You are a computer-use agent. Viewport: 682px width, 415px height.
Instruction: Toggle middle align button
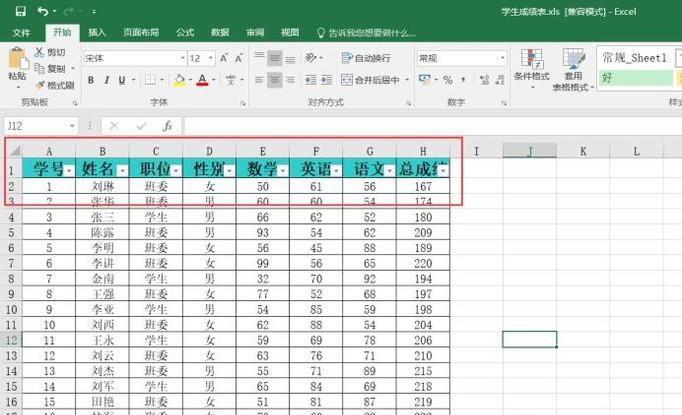coord(274,58)
